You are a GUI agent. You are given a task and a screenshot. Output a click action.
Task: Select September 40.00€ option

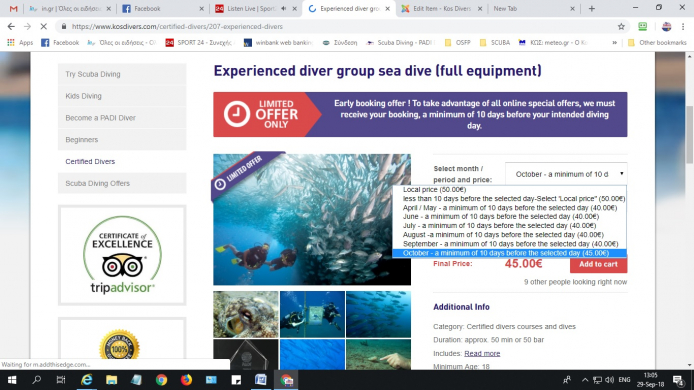[x=509, y=244]
